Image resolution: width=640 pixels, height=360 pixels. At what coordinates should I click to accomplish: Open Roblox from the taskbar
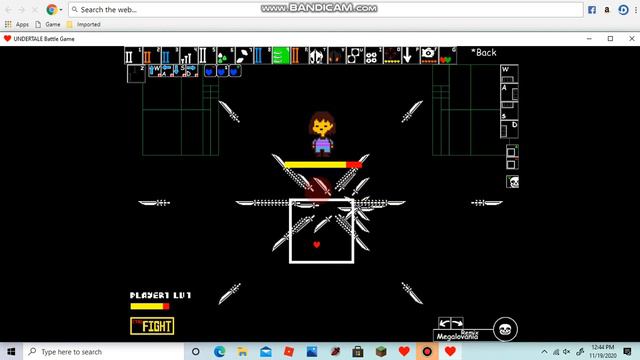point(289,351)
